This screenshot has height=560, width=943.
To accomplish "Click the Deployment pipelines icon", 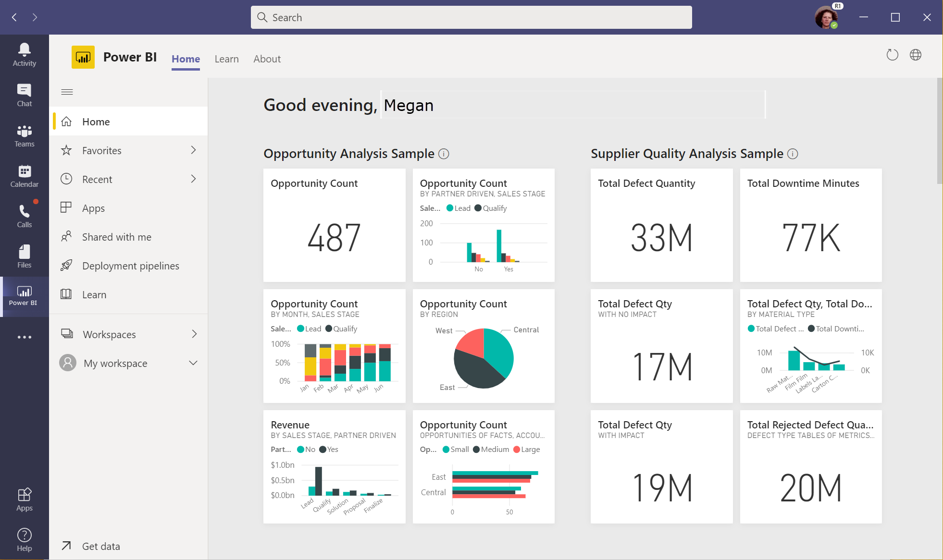I will coord(66,265).
